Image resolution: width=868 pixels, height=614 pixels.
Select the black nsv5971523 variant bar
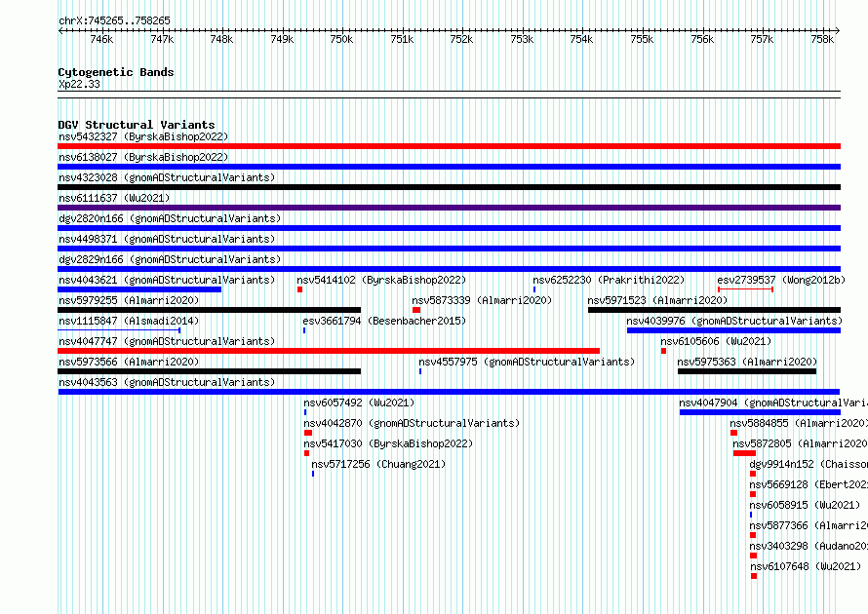pyautogui.click(x=714, y=310)
